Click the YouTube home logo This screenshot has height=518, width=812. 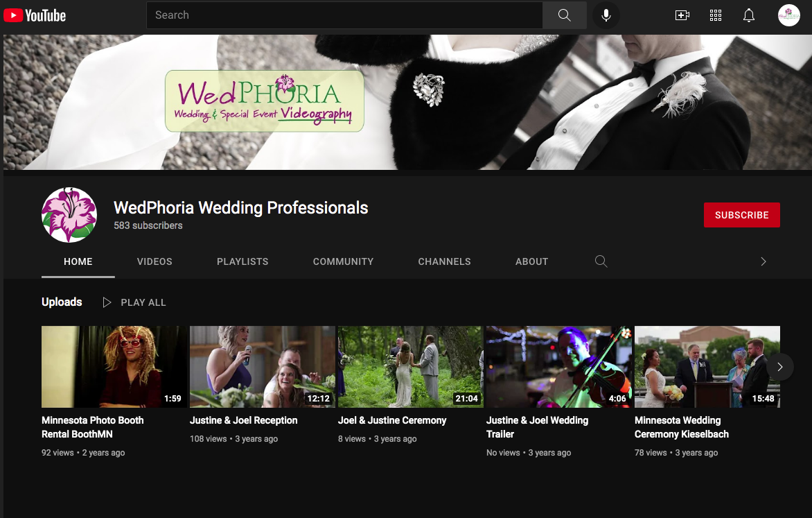tap(35, 15)
